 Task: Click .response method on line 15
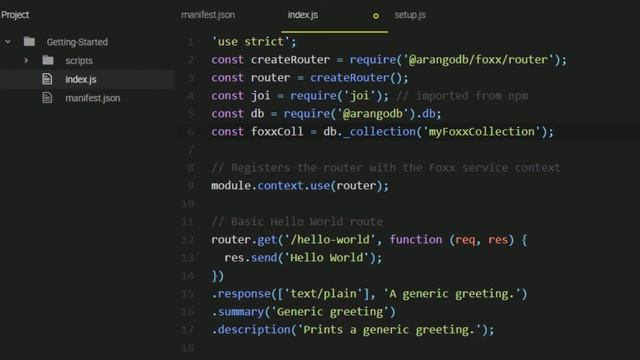(x=241, y=293)
